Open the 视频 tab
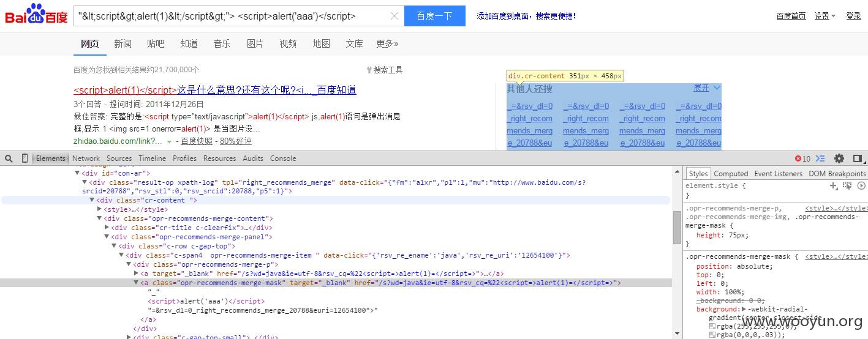 point(288,43)
